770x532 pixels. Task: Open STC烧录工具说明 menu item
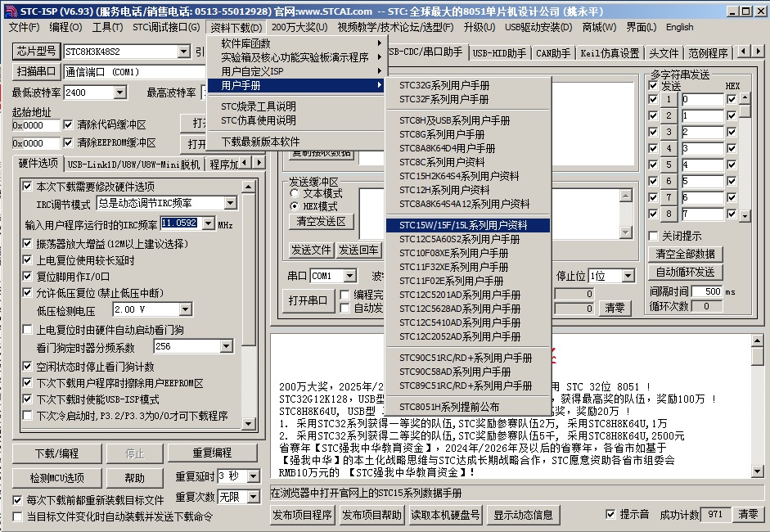coord(295,106)
